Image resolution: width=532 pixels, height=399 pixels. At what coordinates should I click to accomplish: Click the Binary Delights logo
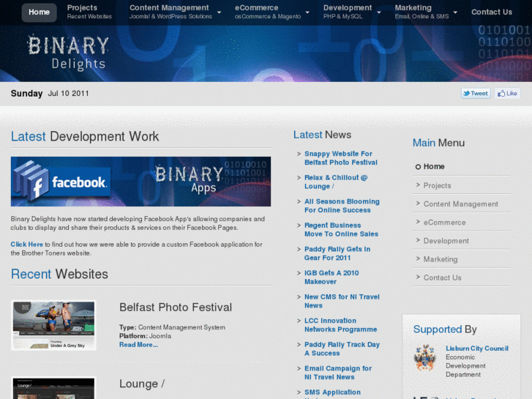click(x=68, y=53)
